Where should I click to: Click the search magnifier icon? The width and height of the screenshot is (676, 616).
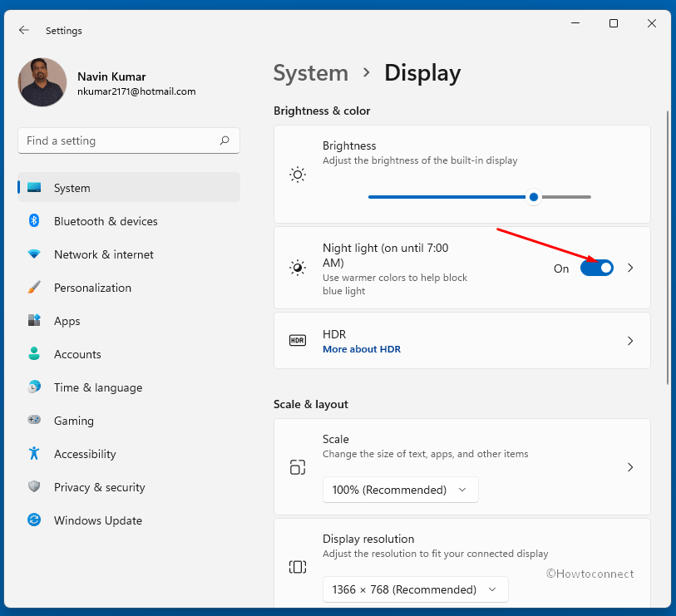click(x=225, y=140)
